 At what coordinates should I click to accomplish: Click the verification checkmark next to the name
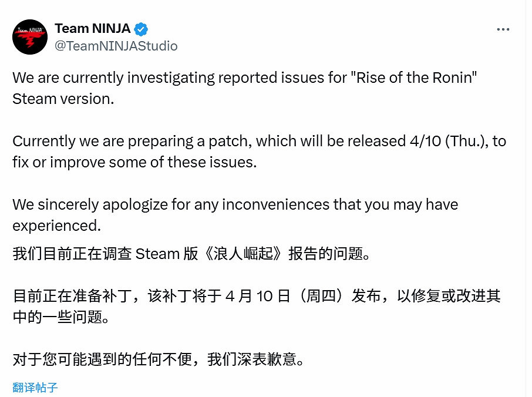140,28
